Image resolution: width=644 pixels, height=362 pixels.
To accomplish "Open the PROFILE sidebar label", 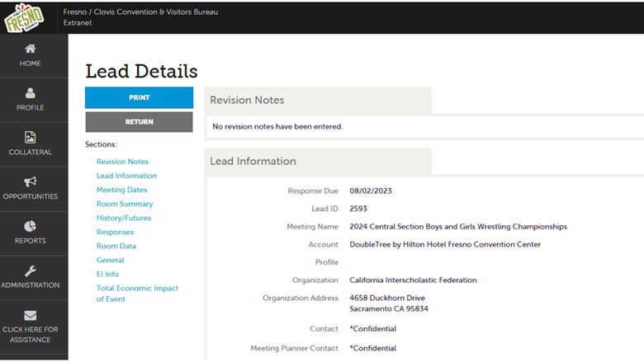I will (x=30, y=108).
